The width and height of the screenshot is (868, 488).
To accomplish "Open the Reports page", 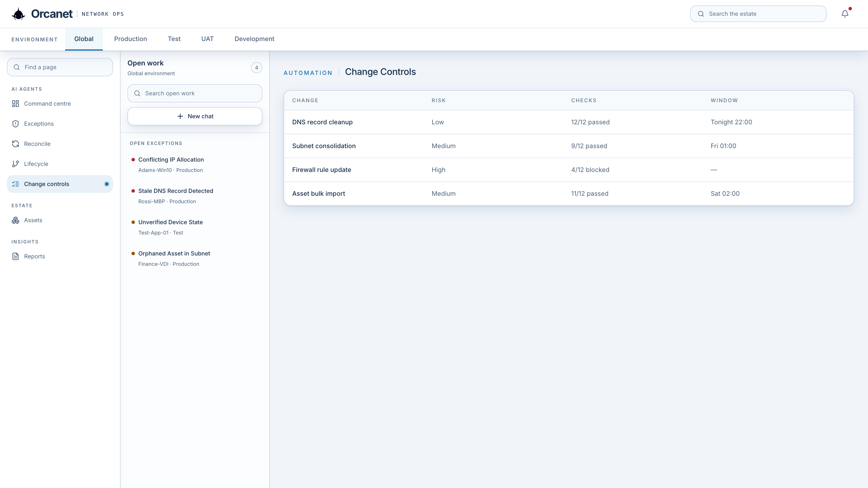I will coord(60,256).
